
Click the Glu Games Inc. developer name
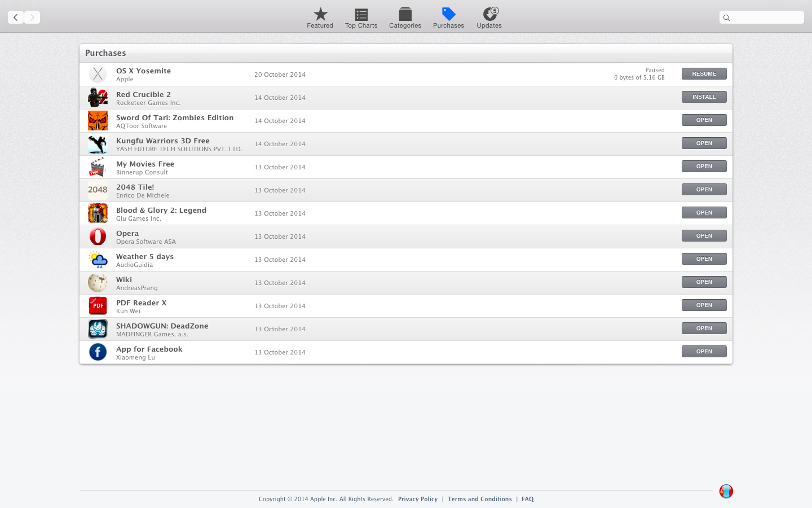click(x=139, y=218)
